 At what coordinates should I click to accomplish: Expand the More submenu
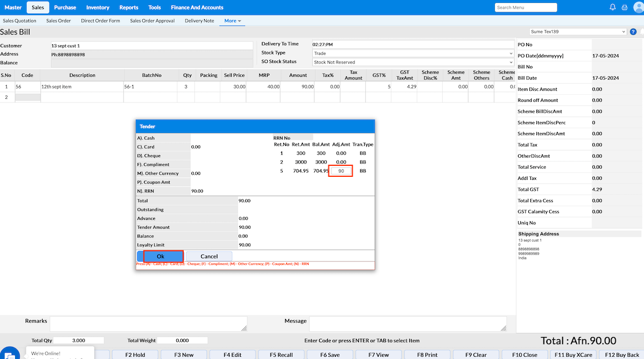(232, 21)
